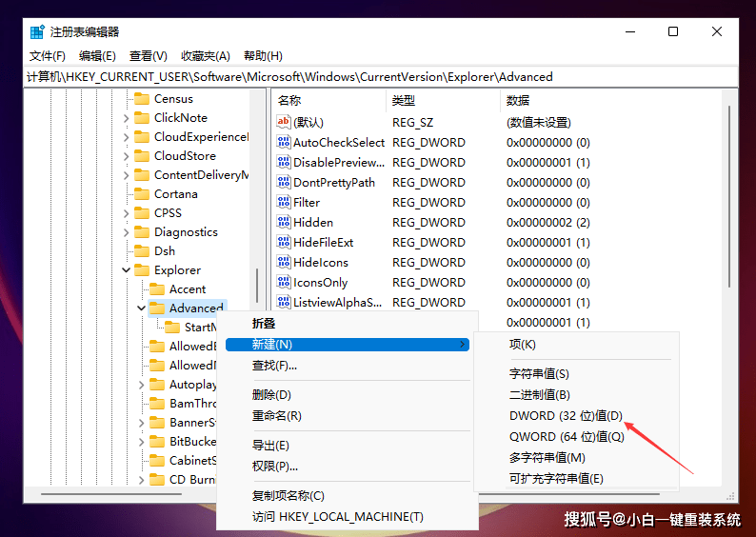Click the DWORD icon beside AutoCheckSelect
The image size is (756, 537).
284,142
